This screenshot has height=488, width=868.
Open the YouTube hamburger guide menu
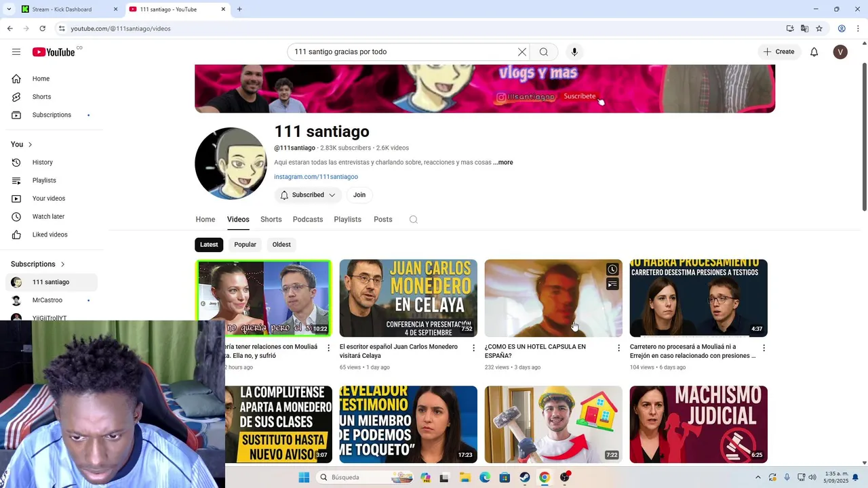coord(16,52)
